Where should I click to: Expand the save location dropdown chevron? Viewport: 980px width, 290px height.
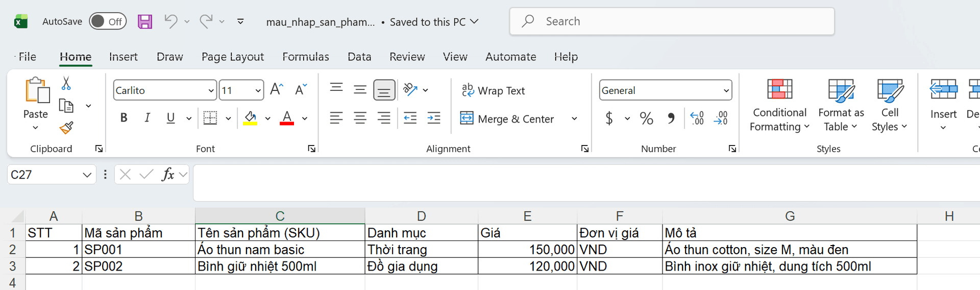pos(474,21)
